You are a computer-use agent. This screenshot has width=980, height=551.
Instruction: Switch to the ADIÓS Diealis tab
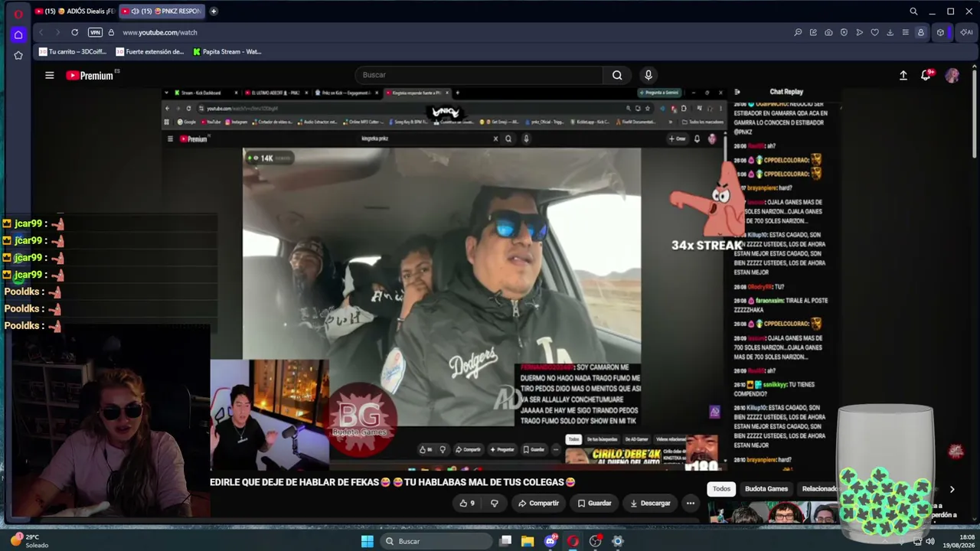pyautogui.click(x=74, y=11)
